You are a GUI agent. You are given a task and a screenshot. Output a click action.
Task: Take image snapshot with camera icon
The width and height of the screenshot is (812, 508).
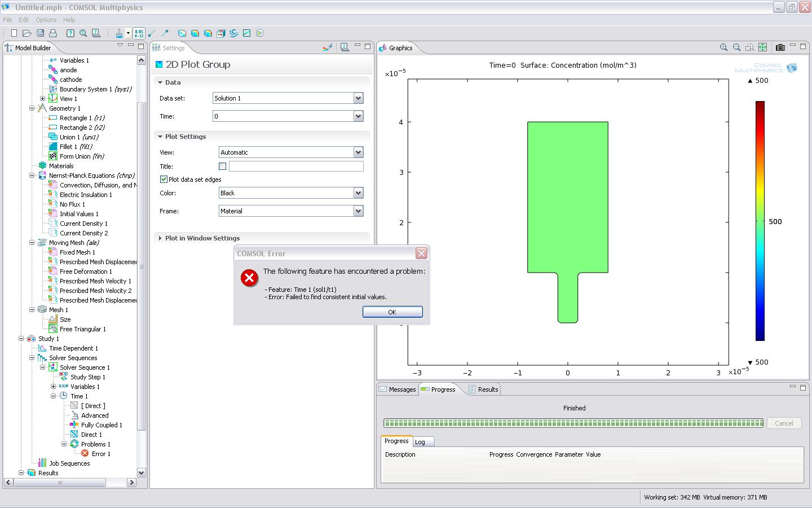coord(780,48)
